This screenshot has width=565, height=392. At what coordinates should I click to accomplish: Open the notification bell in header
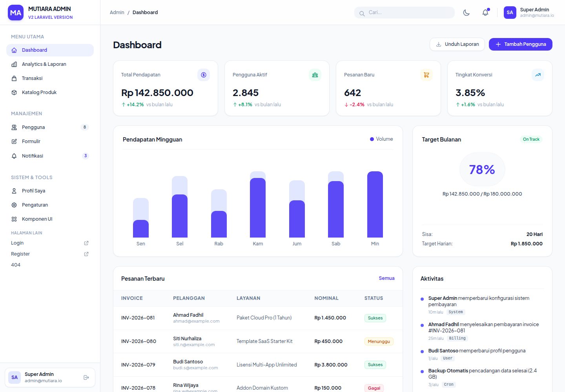[485, 13]
